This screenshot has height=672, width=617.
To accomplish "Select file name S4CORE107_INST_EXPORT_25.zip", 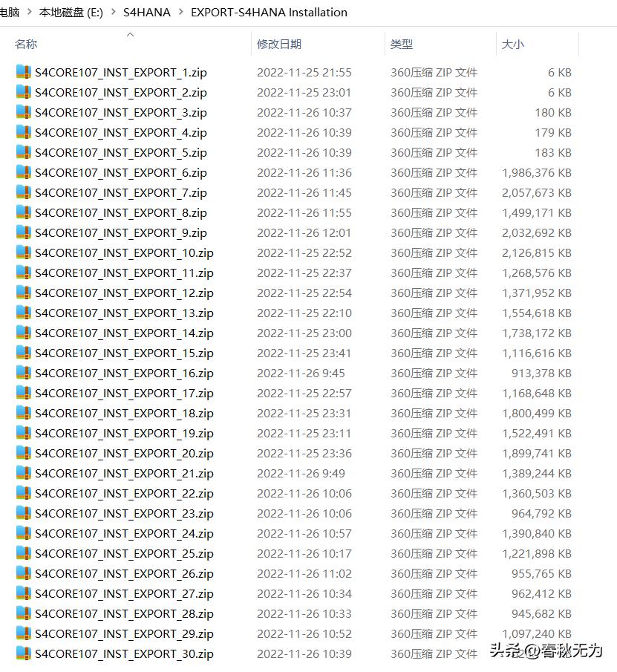I will [124, 554].
